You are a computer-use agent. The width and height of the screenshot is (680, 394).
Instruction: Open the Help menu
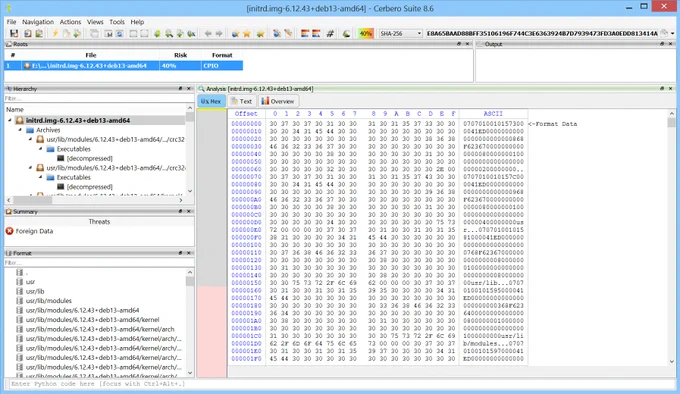point(137,22)
